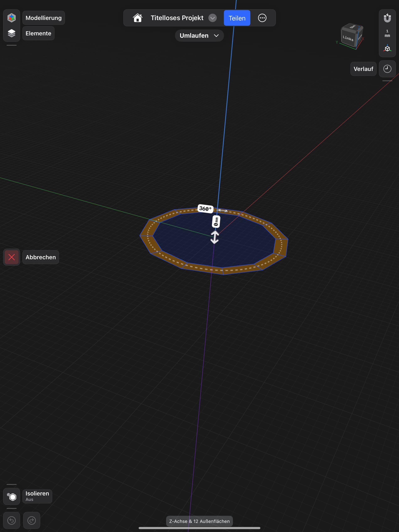Open the Elemente layers icon

tap(12, 33)
